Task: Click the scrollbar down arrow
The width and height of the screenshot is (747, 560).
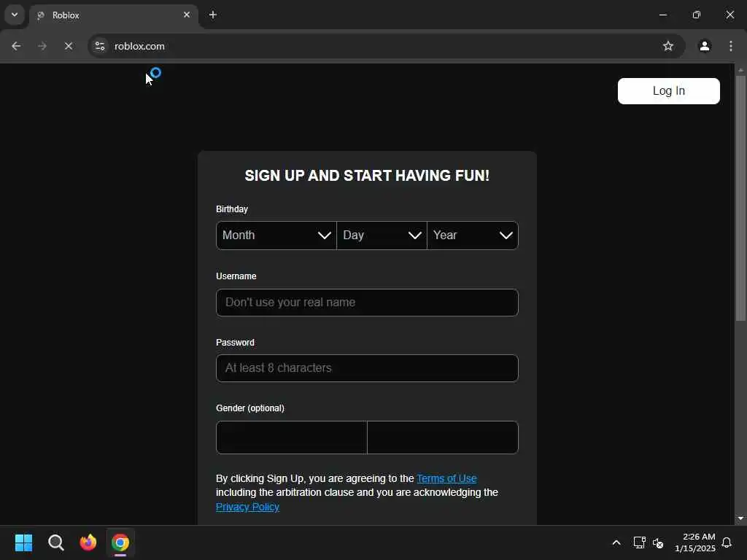Action: tap(740, 518)
